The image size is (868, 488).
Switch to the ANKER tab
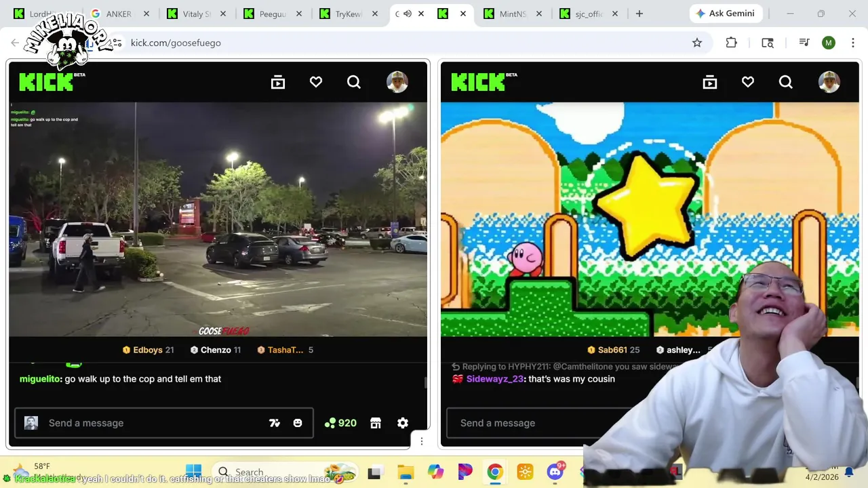pyautogui.click(x=119, y=14)
